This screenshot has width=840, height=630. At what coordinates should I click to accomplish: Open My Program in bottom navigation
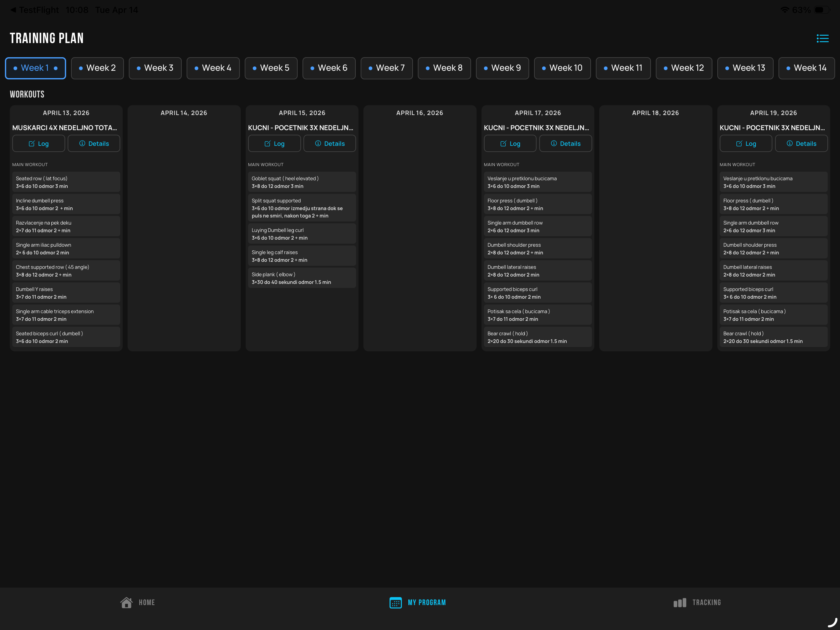418,602
